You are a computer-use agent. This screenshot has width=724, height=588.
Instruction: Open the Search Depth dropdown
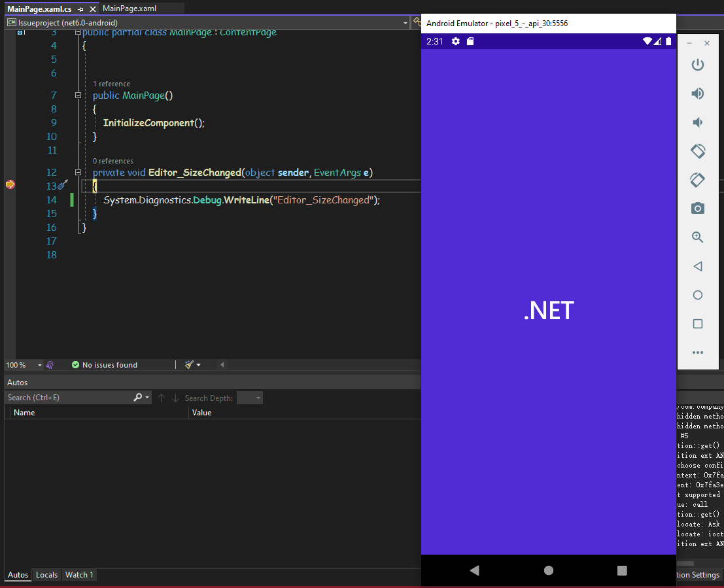pos(249,397)
